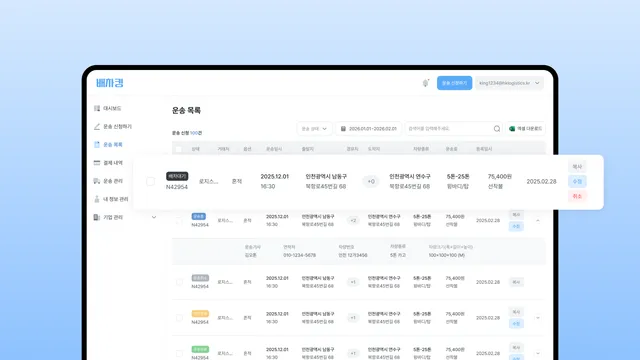
Task: Check the box for the gray-status row
Action: (179, 282)
